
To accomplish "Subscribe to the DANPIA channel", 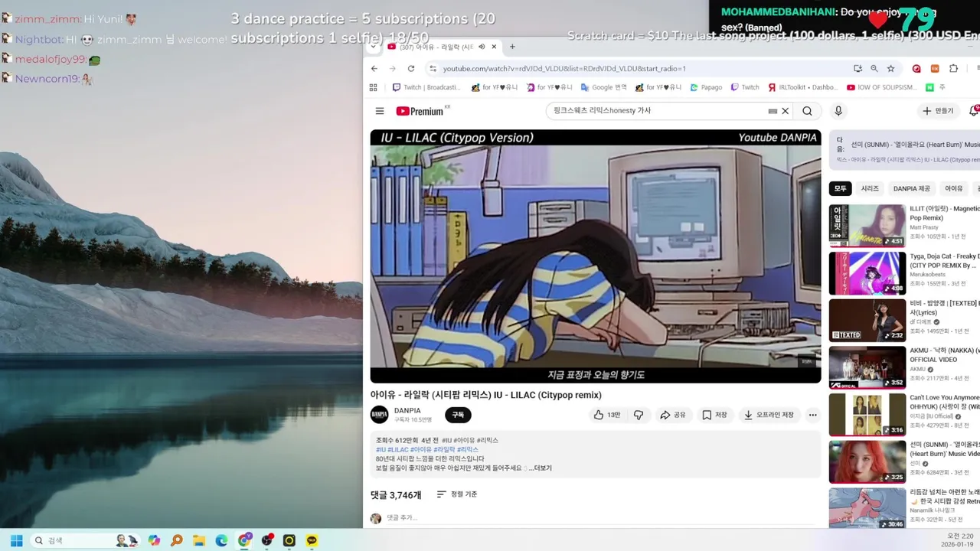I will point(458,415).
